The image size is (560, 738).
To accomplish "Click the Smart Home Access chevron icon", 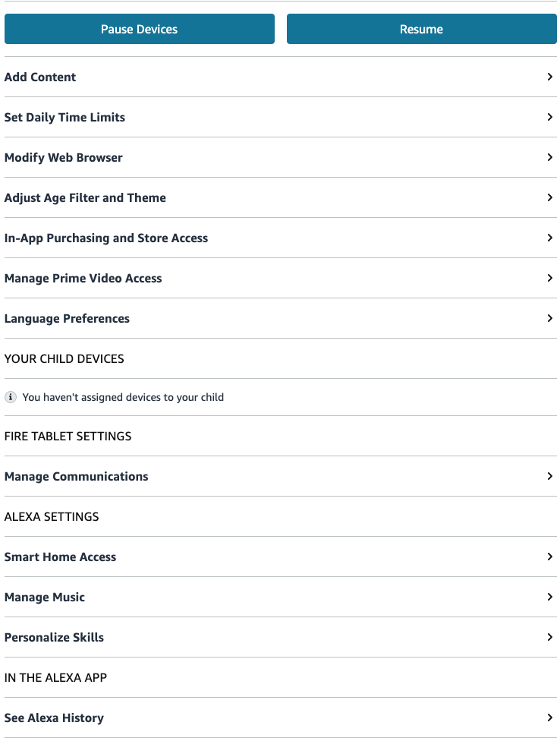I will (x=550, y=557).
